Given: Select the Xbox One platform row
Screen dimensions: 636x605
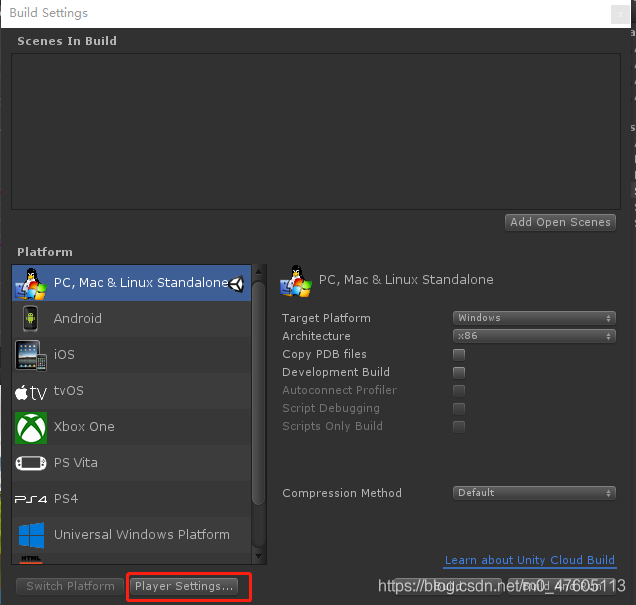Looking at the screenshot, I should tap(131, 427).
